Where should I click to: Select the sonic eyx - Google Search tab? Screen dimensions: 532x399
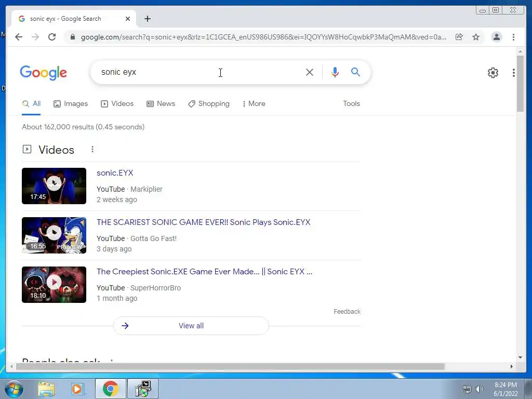point(74,19)
